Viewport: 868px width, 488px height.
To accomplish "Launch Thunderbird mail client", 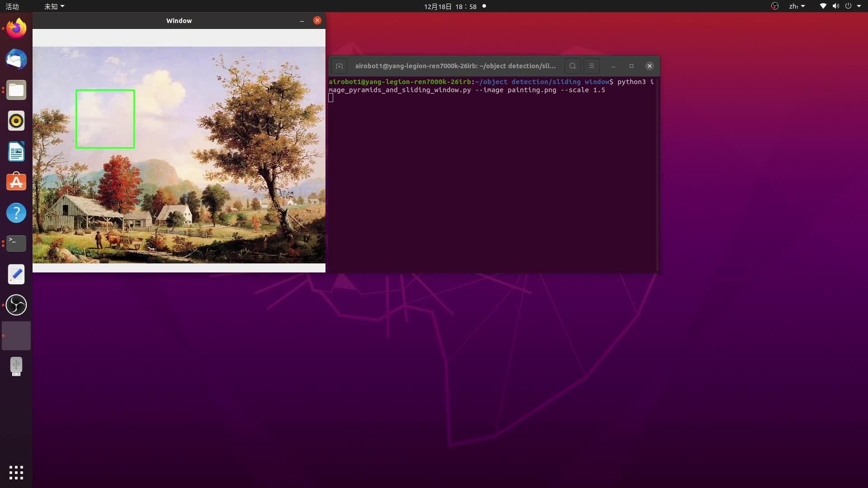I will click(16, 59).
